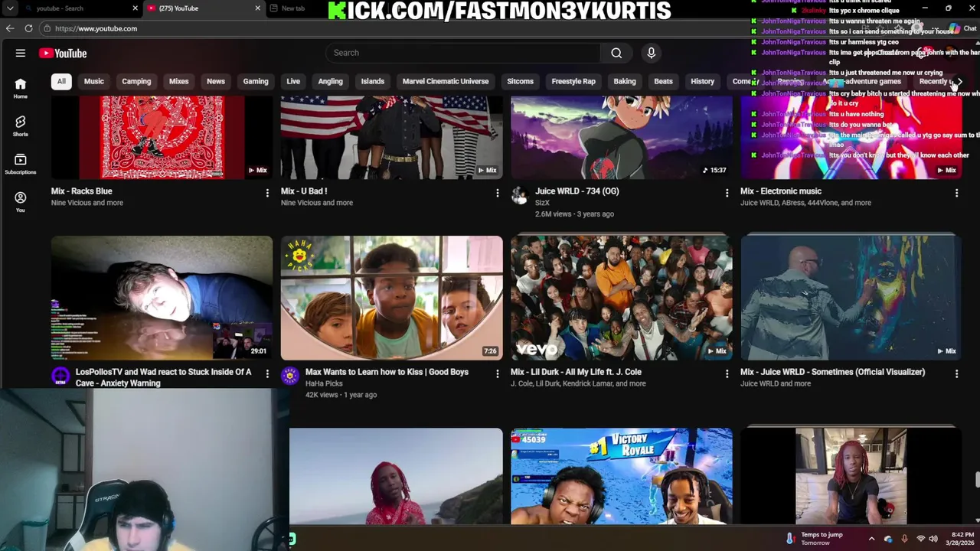Click the browser address bar URL
980x551 pixels.
[96, 28]
